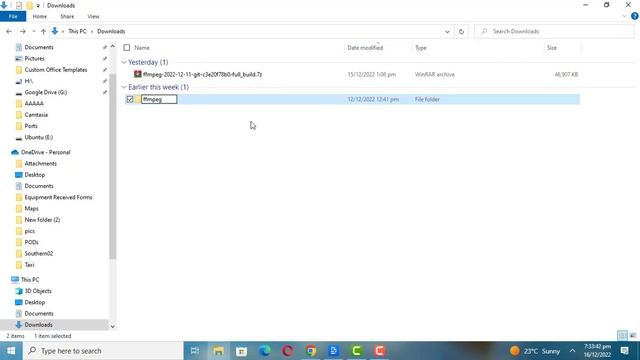Click This PC in address bar
The width and height of the screenshot is (640, 360).
77,31
